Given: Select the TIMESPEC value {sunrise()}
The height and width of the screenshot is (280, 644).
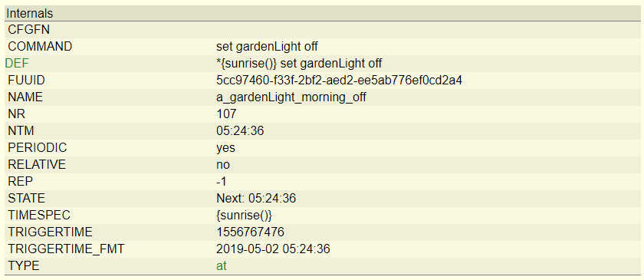Looking at the screenshot, I should coord(245,216).
